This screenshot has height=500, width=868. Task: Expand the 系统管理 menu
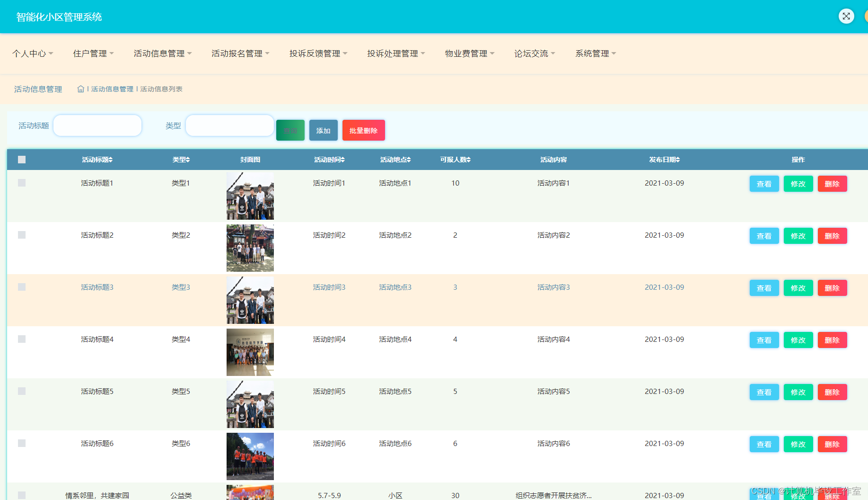tap(596, 54)
